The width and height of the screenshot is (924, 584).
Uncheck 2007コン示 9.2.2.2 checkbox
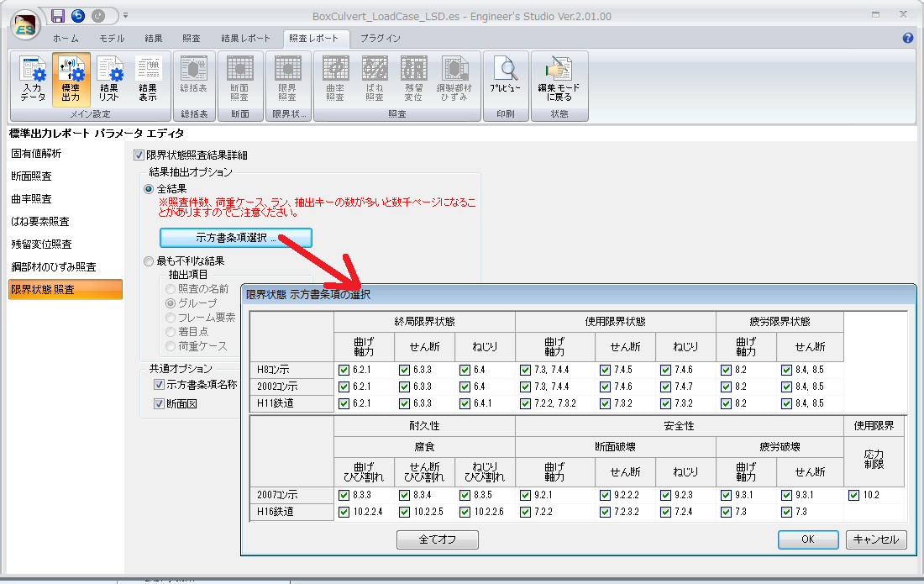(605, 495)
